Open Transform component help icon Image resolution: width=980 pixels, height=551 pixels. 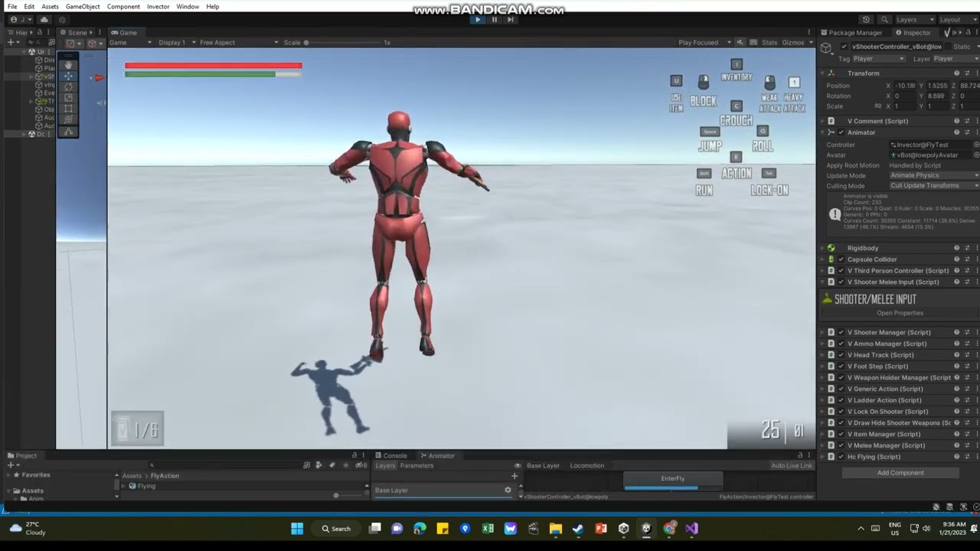tap(956, 73)
